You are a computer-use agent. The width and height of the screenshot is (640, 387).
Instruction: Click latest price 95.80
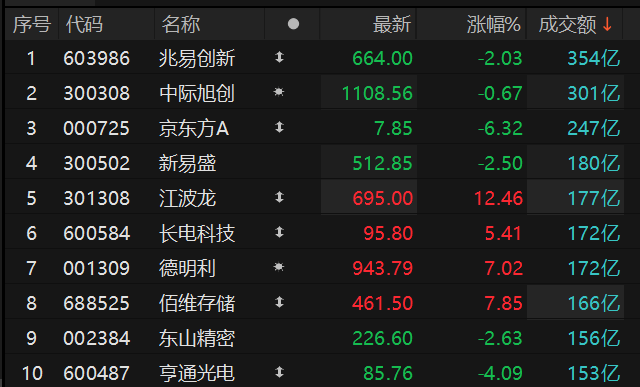388,234
